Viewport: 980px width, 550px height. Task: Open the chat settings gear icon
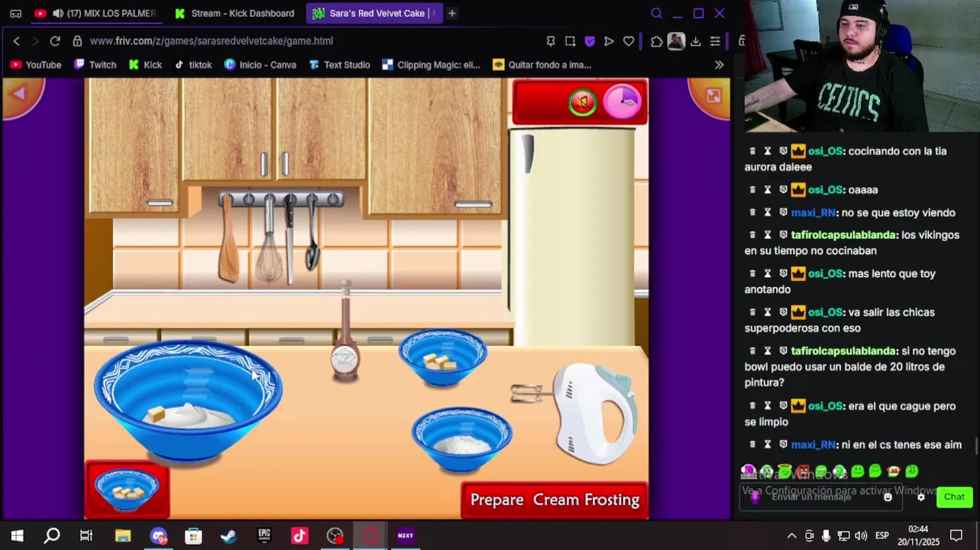coord(920,497)
